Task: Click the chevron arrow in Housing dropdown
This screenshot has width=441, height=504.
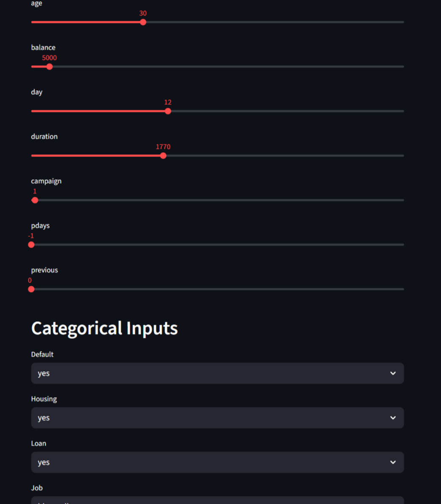Action: point(393,418)
